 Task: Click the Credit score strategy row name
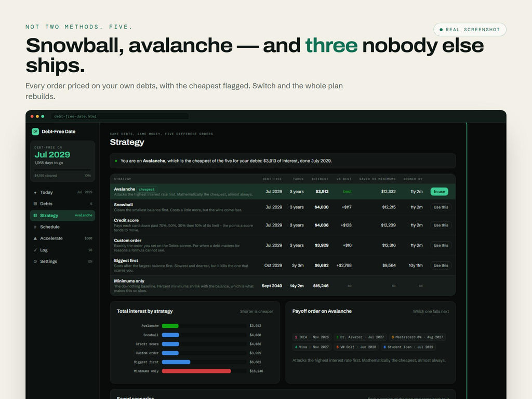(x=126, y=220)
